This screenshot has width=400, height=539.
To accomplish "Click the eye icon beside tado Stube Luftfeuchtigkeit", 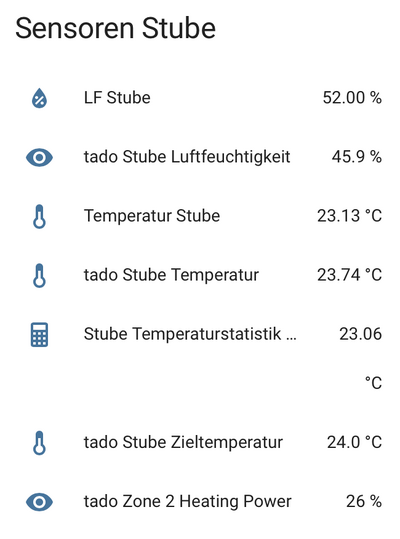I will 40,157.
